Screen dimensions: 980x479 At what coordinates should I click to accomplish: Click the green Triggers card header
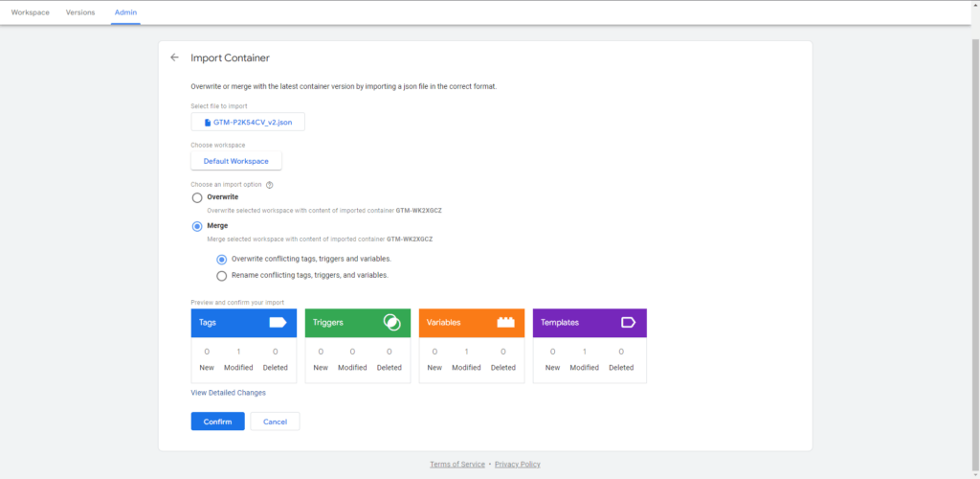(358, 323)
